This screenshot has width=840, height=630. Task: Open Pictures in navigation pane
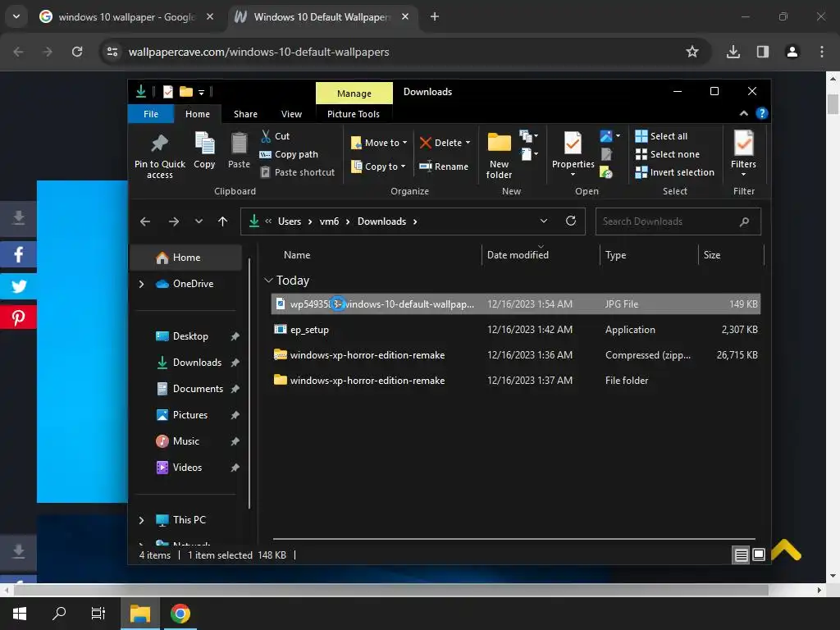tap(189, 415)
